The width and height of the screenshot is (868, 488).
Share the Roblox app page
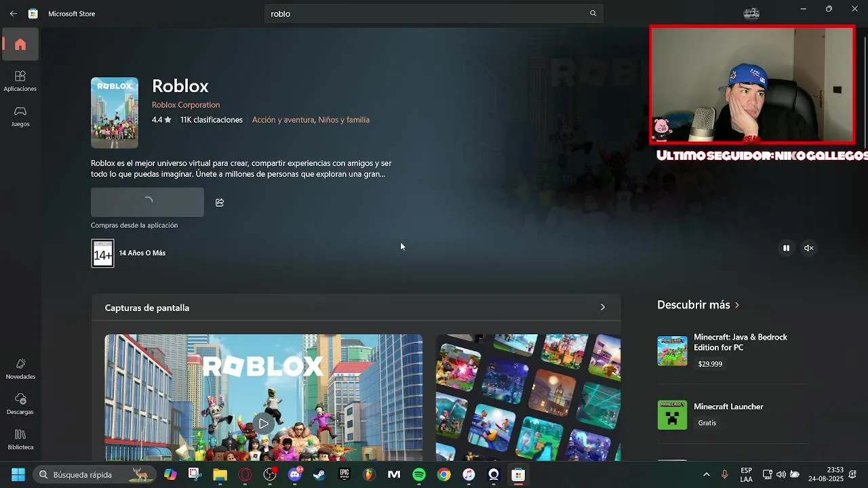coord(220,203)
